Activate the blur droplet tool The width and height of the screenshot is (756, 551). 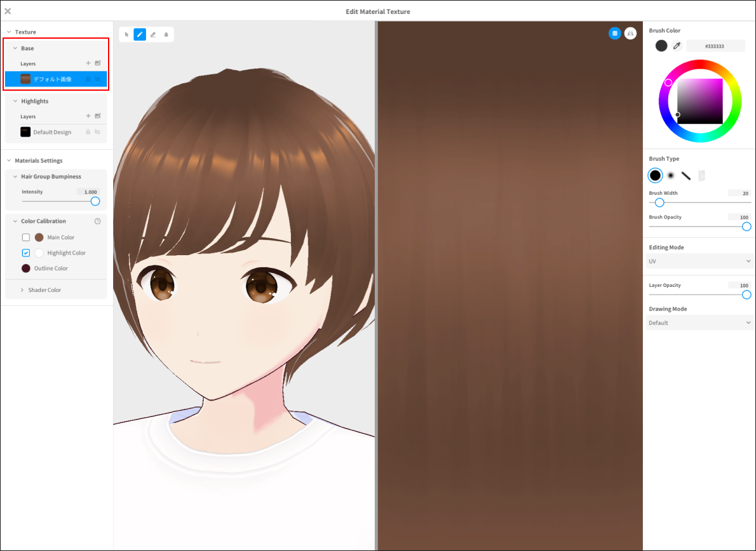(166, 34)
